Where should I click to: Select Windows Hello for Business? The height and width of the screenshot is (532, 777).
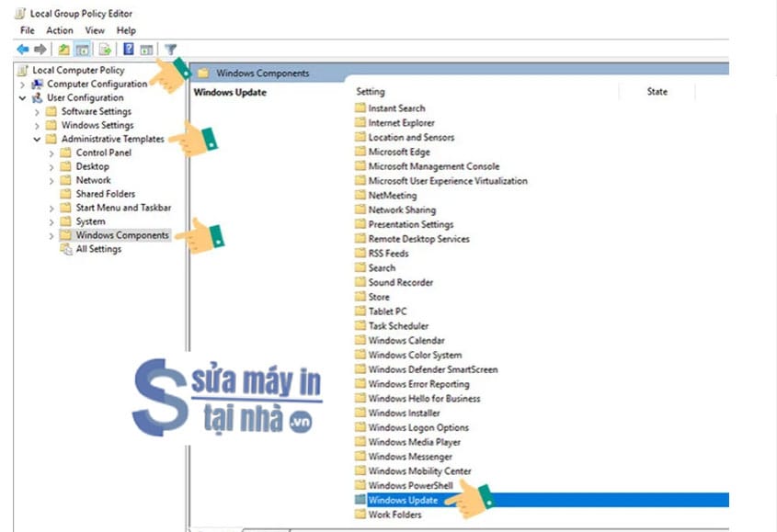tap(424, 398)
